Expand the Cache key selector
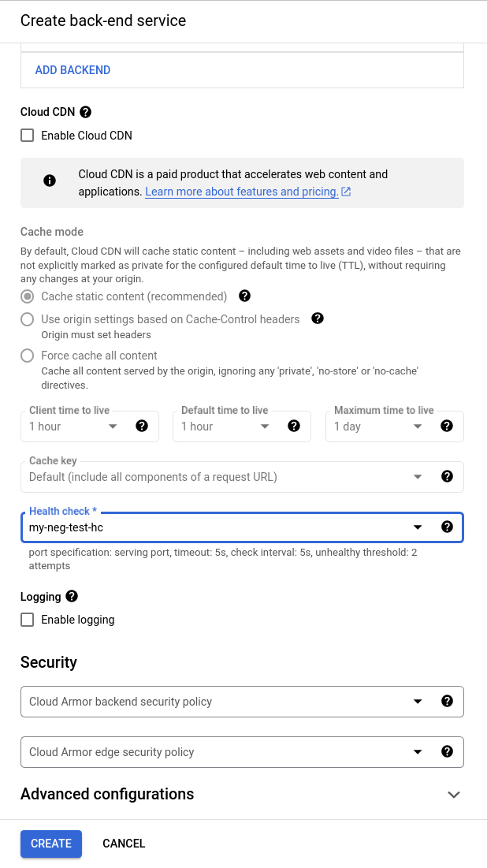Screen dimensions: 487x868 [418, 476]
